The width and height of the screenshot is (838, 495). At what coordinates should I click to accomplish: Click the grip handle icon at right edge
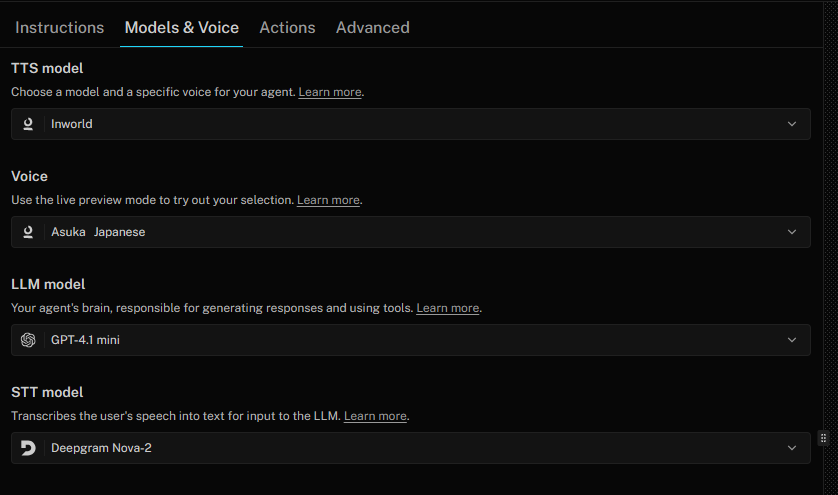pyautogui.click(x=824, y=438)
